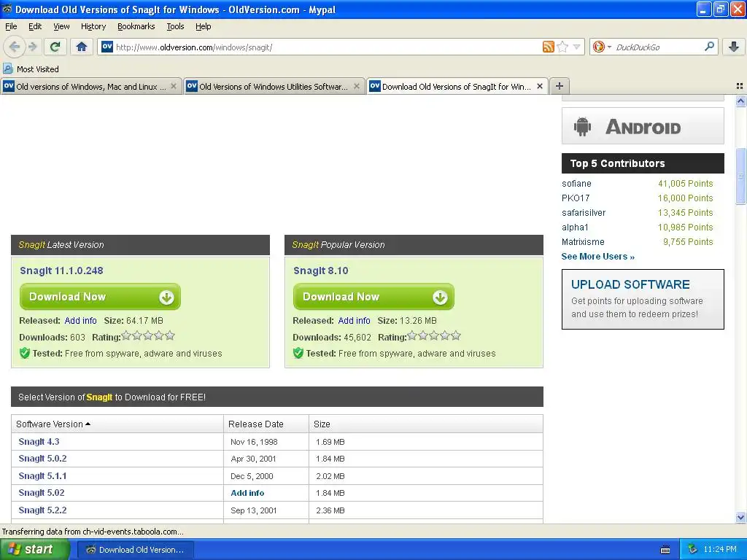The image size is (747, 560).
Task: Click 'Add info' under SnagIt 11.1.0.248
Action: 80,321
